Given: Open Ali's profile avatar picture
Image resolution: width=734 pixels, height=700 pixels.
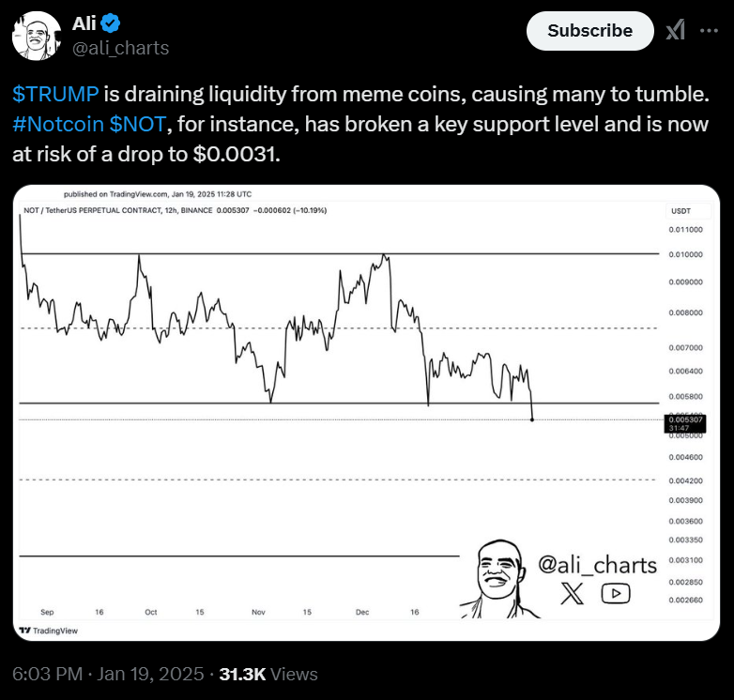Looking at the screenshot, I should tap(37, 36).
